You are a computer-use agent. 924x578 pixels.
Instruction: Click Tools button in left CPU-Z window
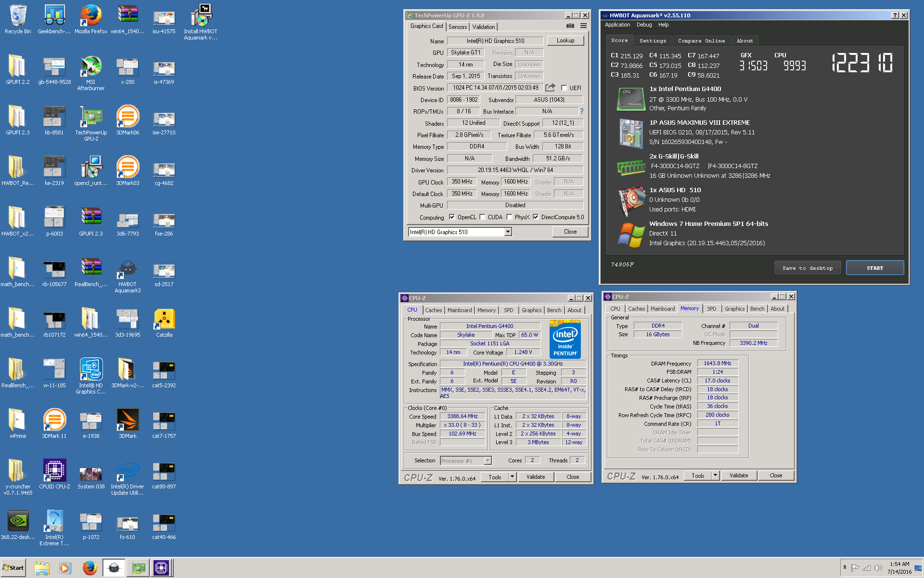coord(495,477)
